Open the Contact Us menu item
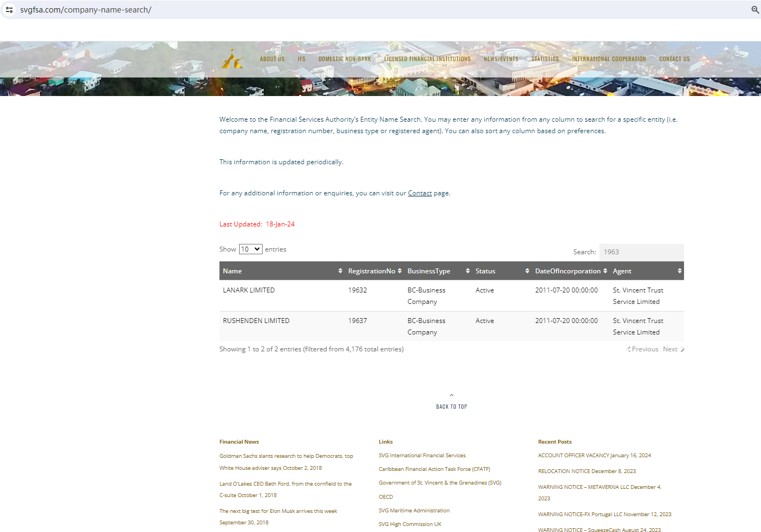The width and height of the screenshot is (761, 532). [x=675, y=59]
